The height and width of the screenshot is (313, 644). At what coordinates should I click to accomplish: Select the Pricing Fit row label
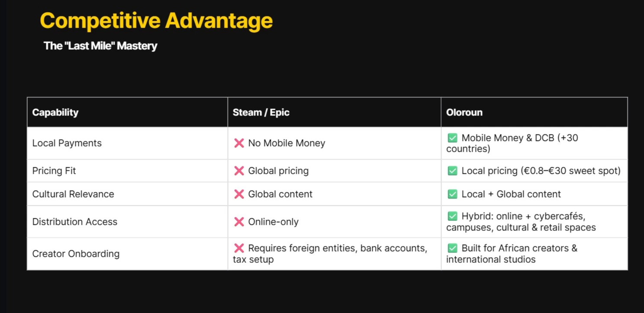54,171
